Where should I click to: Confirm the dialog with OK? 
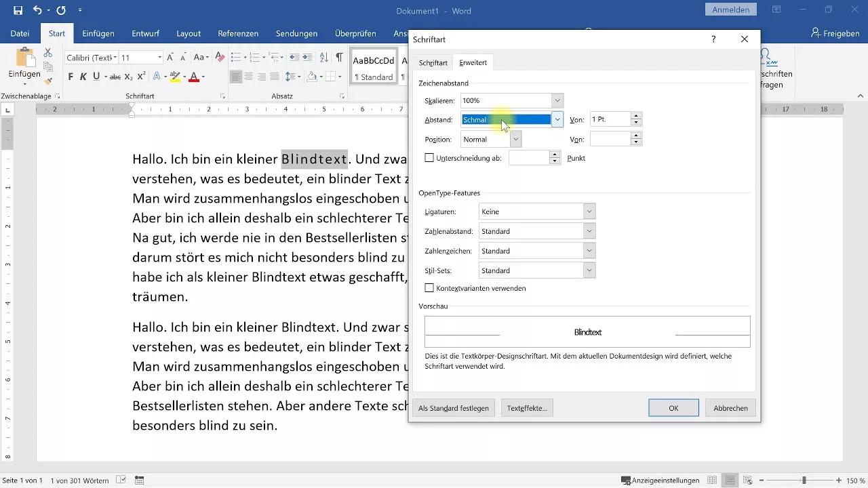click(673, 407)
